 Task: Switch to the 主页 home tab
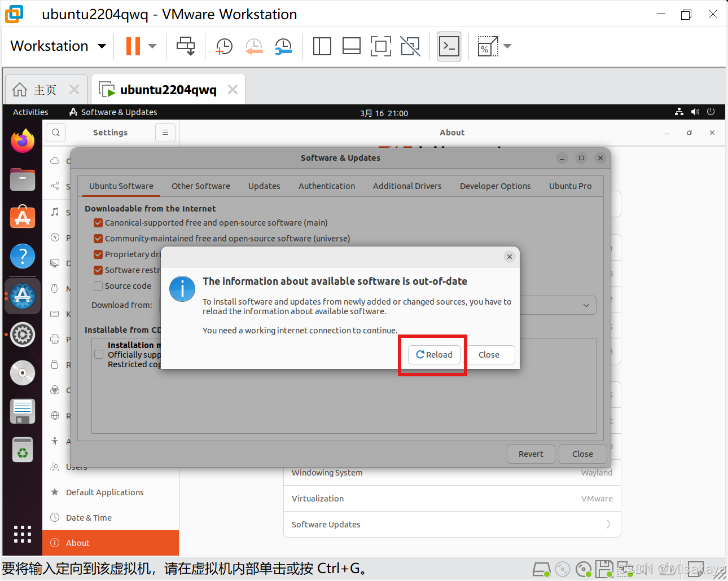[x=45, y=90]
